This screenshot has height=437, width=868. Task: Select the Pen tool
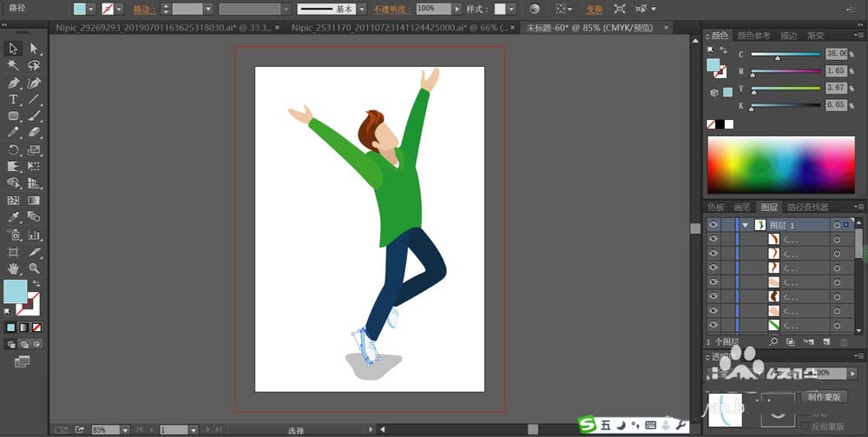pos(14,83)
